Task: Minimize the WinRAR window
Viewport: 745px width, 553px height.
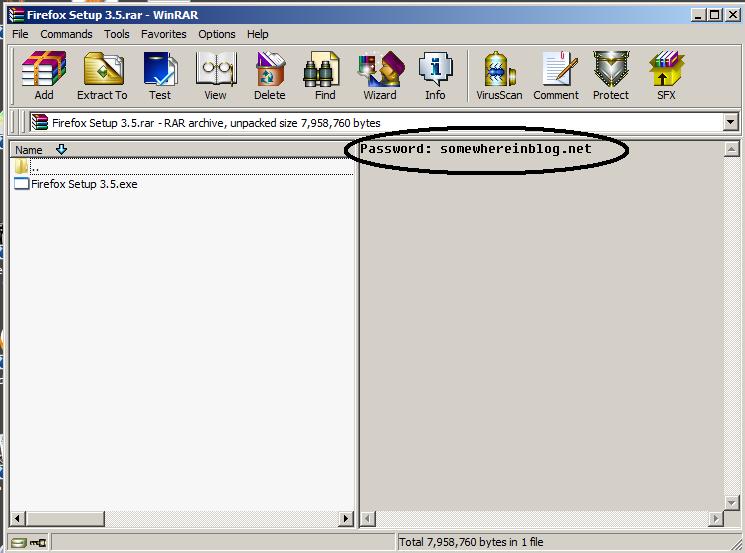Action: [697, 15]
